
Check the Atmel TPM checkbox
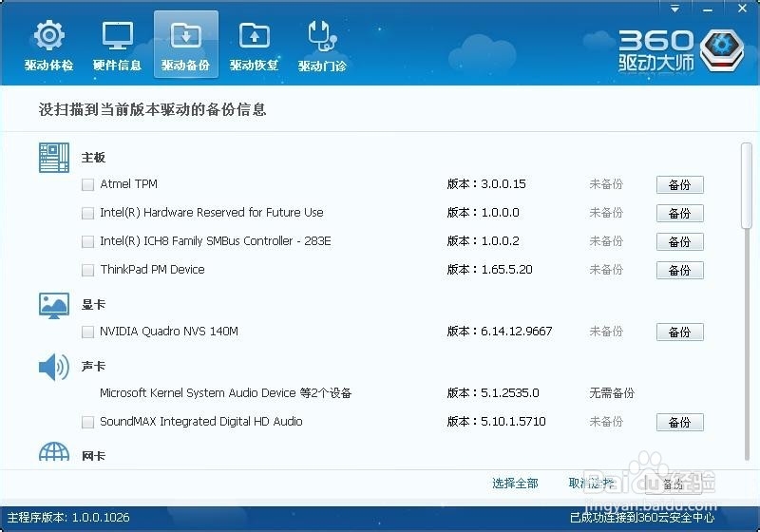pyautogui.click(x=87, y=184)
